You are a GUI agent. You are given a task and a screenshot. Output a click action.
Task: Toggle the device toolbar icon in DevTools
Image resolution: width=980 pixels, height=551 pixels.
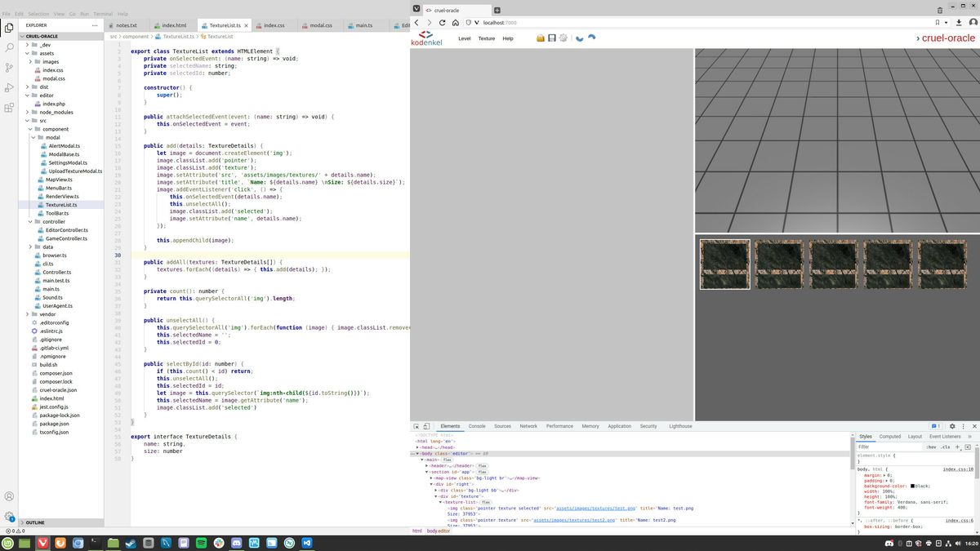coord(427,425)
